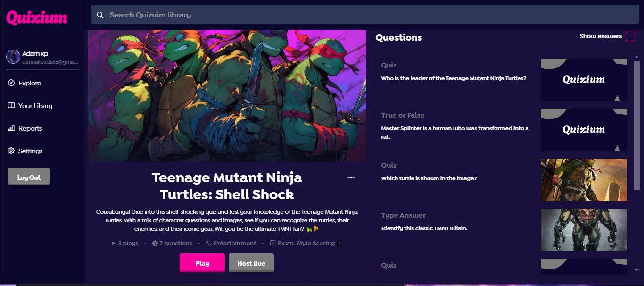
Task: Click the search magnifier icon
Action: [x=100, y=15]
